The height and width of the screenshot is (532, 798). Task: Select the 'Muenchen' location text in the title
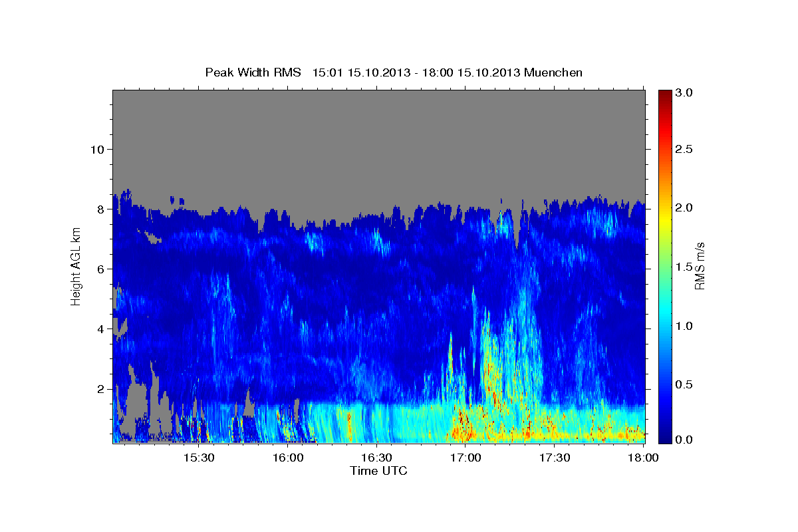553,72
